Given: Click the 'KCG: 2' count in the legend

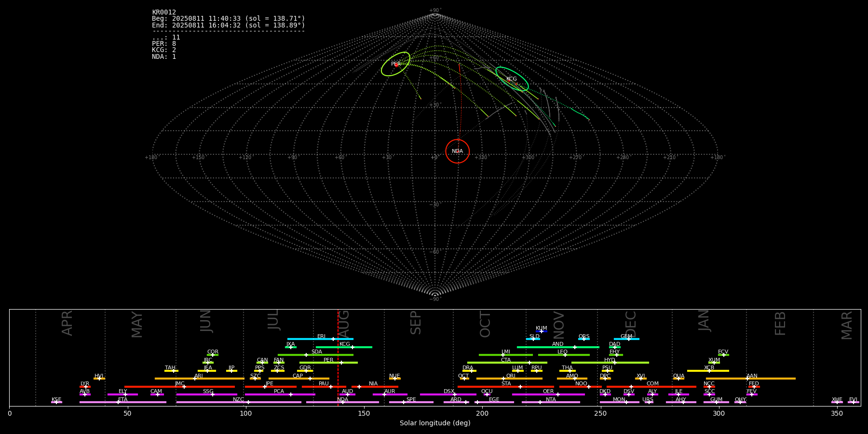Looking at the screenshot, I should [x=164, y=50].
